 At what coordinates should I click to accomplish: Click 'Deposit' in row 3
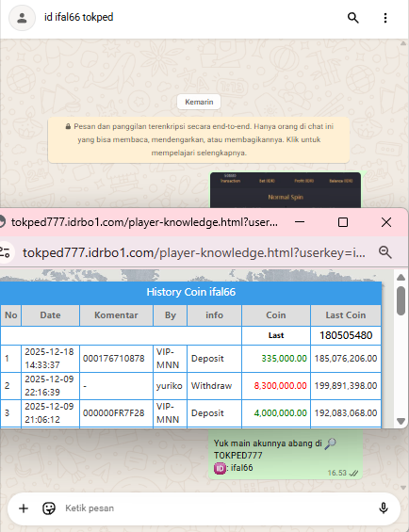click(207, 413)
